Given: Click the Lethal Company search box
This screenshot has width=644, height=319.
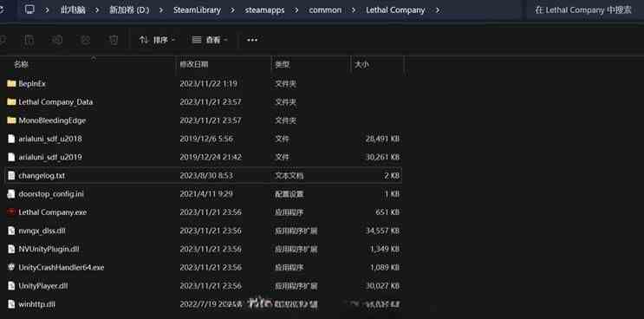Looking at the screenshot, I should [x=584, y=10].
